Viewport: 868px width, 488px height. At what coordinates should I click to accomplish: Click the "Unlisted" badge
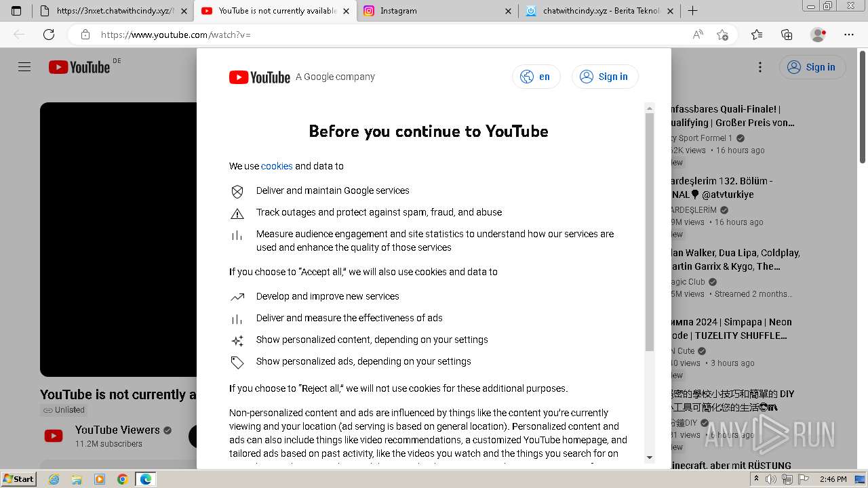click(x=64, y=410)
